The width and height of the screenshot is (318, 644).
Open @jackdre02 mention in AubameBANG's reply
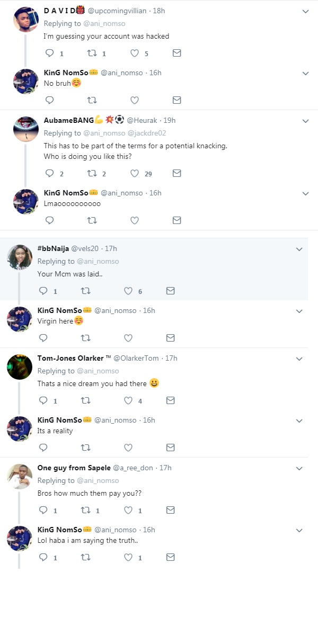tap(147, 133)
